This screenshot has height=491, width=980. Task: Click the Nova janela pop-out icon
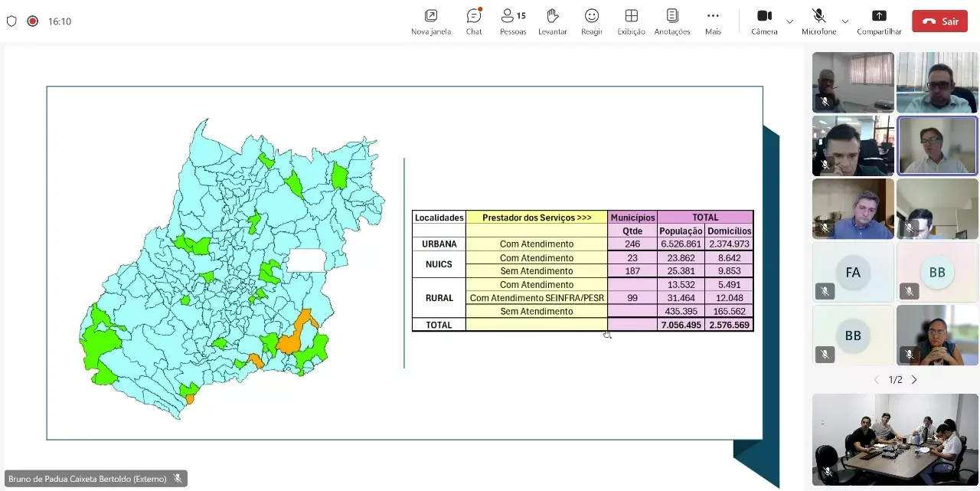tap(431, 21)
